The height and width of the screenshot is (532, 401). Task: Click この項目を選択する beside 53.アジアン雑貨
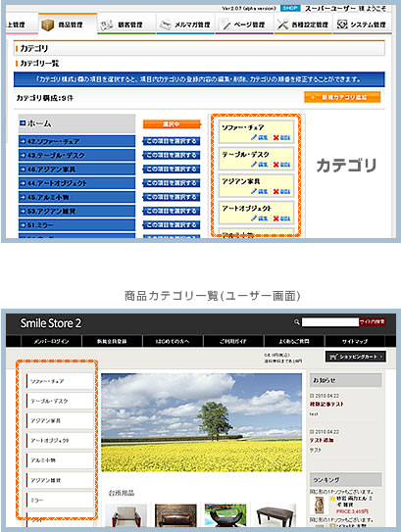coord(172,211)
